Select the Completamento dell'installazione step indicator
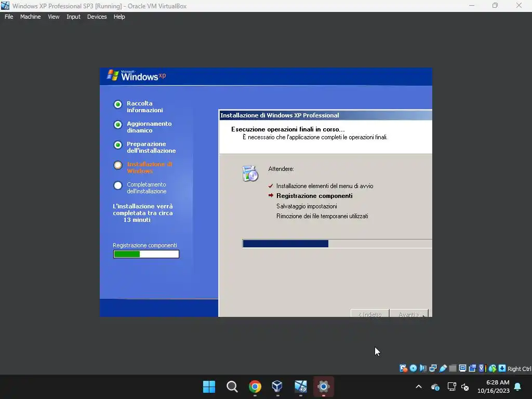The height and width of the screenshot is (399, 532). point(118,185)
